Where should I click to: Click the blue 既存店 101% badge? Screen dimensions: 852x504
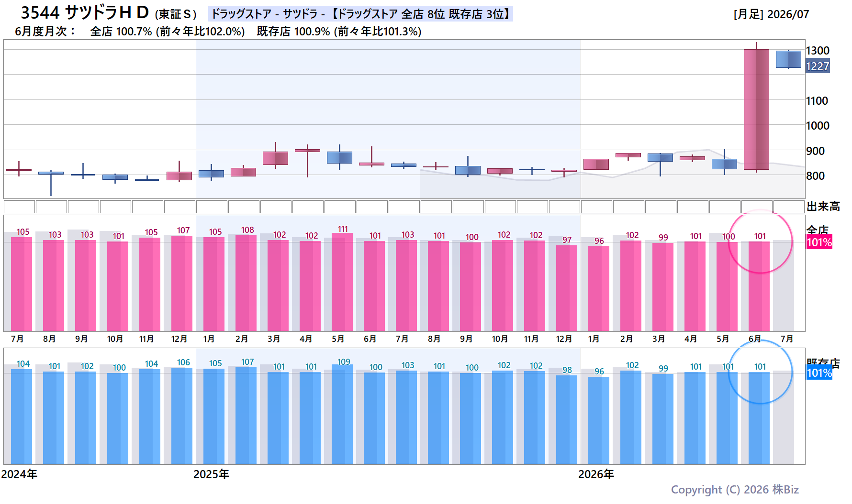coord(819,373)
